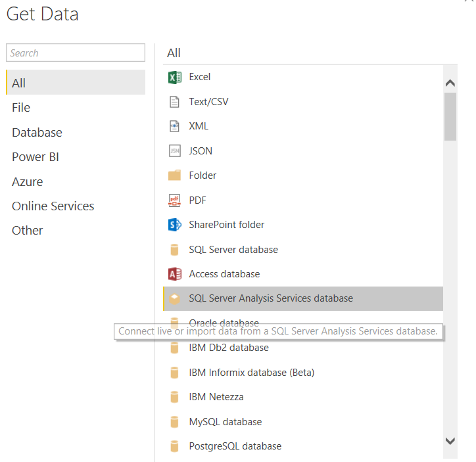
Task: Show the Other category sources
Action: [x=76, y=231]
